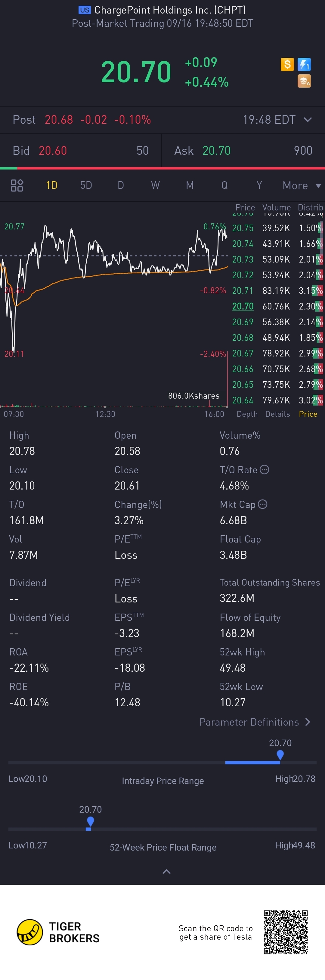This screenshot has width=325, height=980.
Task: Collapse the details panel with up chevron
Action: click(x=166, y=872)
